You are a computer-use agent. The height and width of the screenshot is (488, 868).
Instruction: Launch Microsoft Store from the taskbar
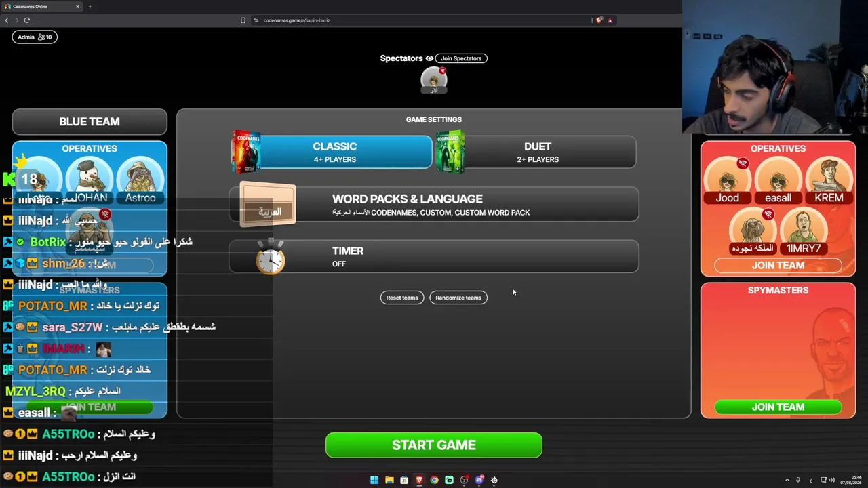coord(404,480)
